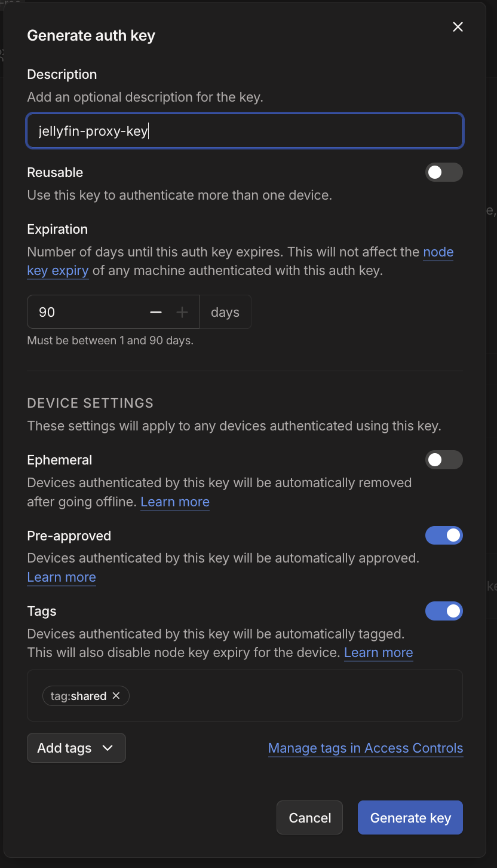Open Learn more link for Tags
497x868 pixels.
click(378, 652)
